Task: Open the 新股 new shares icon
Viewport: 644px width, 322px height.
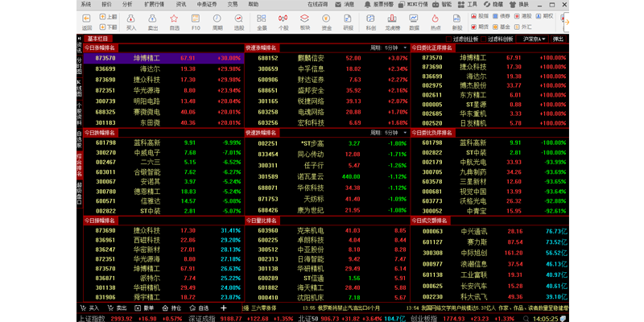Action: [x=456, y=19]
